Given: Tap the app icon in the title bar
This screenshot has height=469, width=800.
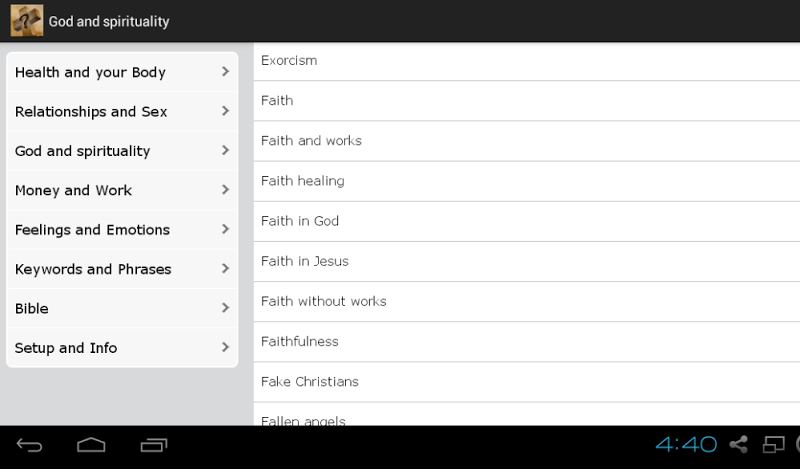Looking at the screenshot, I should tap(27, 21).
